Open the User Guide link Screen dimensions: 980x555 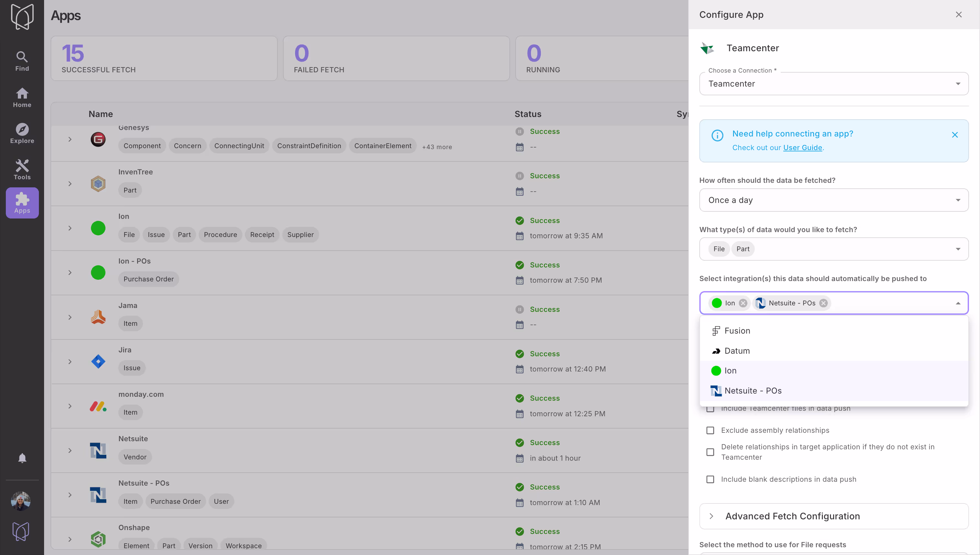[802, 148]
